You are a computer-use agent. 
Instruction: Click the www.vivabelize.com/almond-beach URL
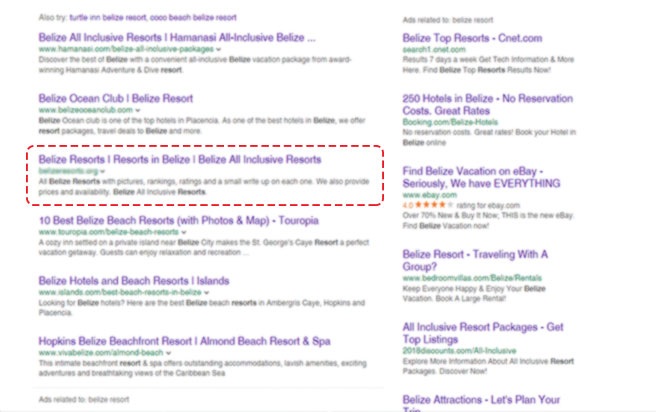pos(101,353)
